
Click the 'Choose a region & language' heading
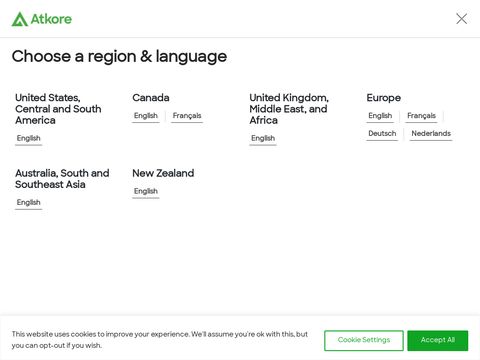coord(119,56)
